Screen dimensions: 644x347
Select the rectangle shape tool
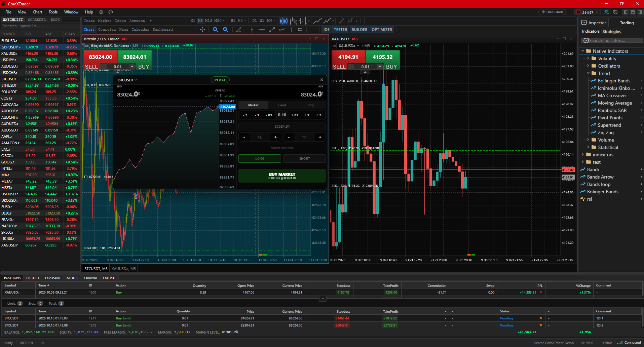[x=300, y=30]
